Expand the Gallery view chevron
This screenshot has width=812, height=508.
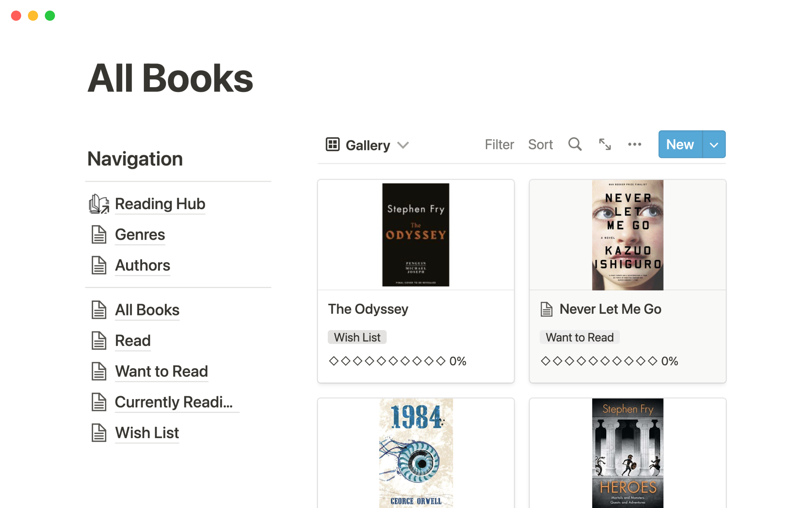click(x=403, y=145)
